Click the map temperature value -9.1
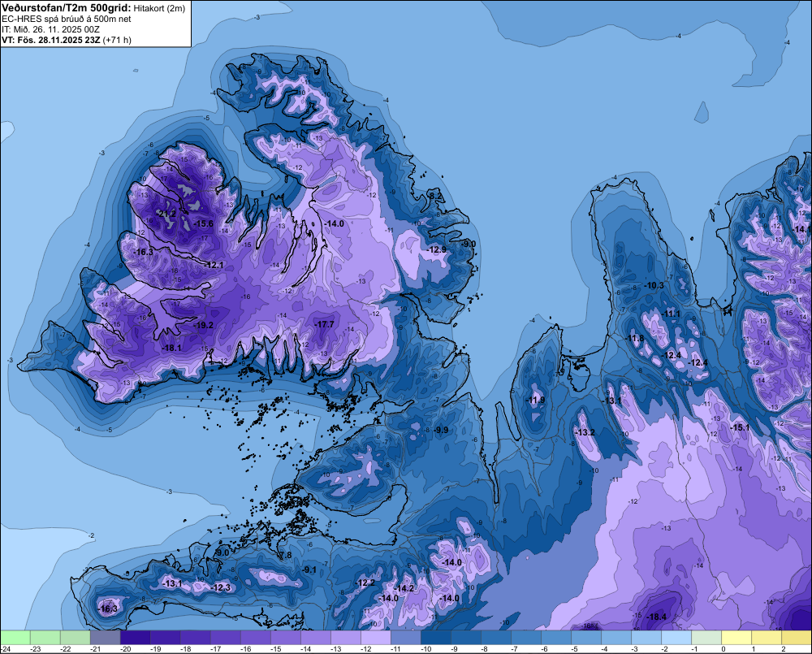This screenshot has width=812, height=654. coord(309,570)
